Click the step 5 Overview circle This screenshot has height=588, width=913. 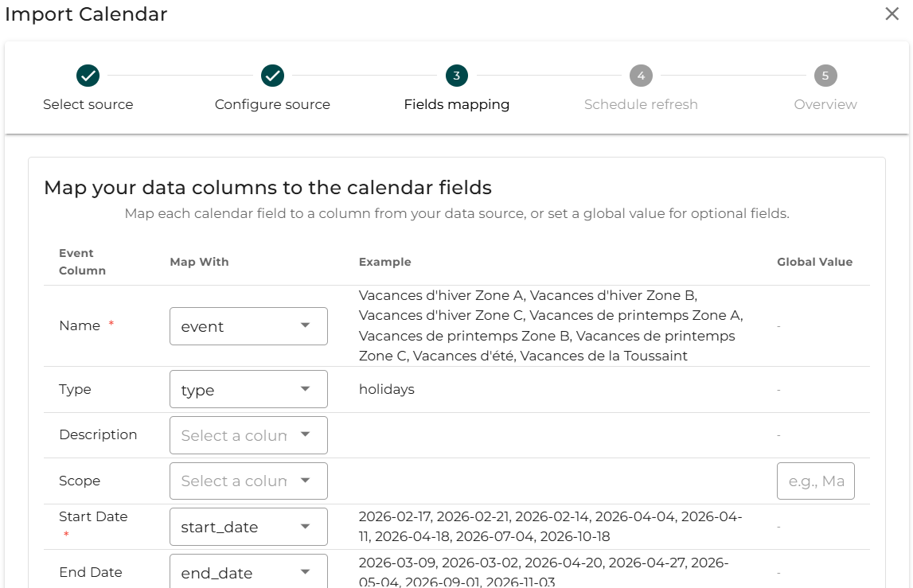point(825,76)
